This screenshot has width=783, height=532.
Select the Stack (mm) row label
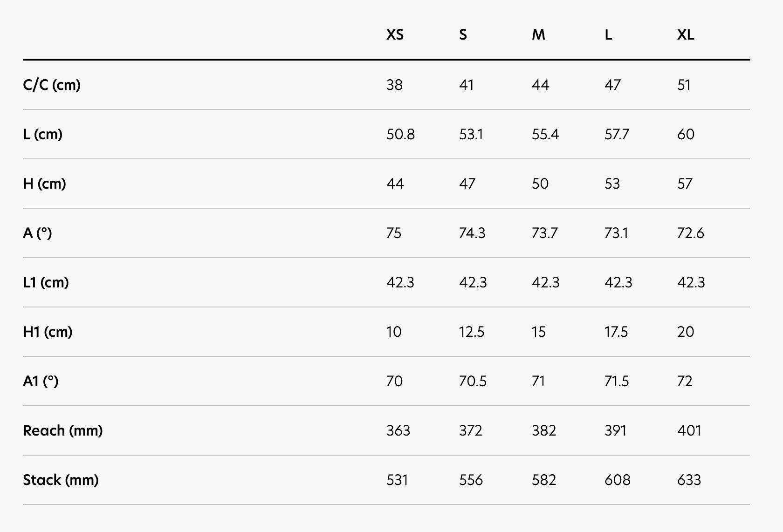pyautogui.click(x=61, y=480)
